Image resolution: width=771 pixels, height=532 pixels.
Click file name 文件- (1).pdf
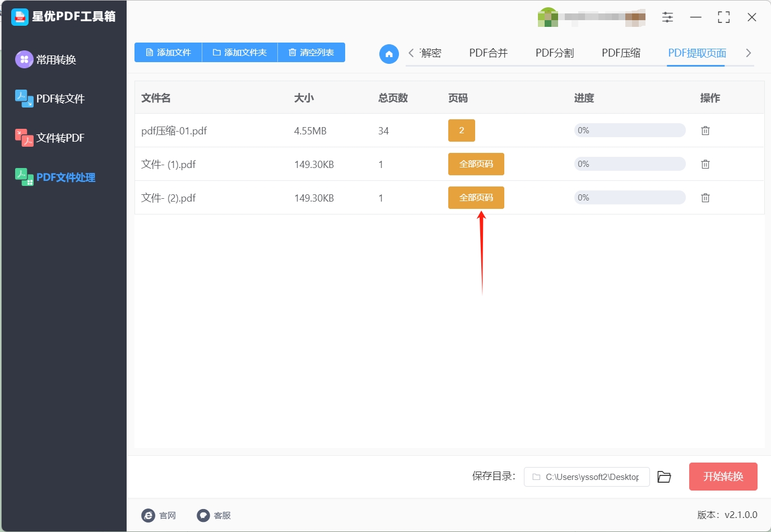[169, 165]
